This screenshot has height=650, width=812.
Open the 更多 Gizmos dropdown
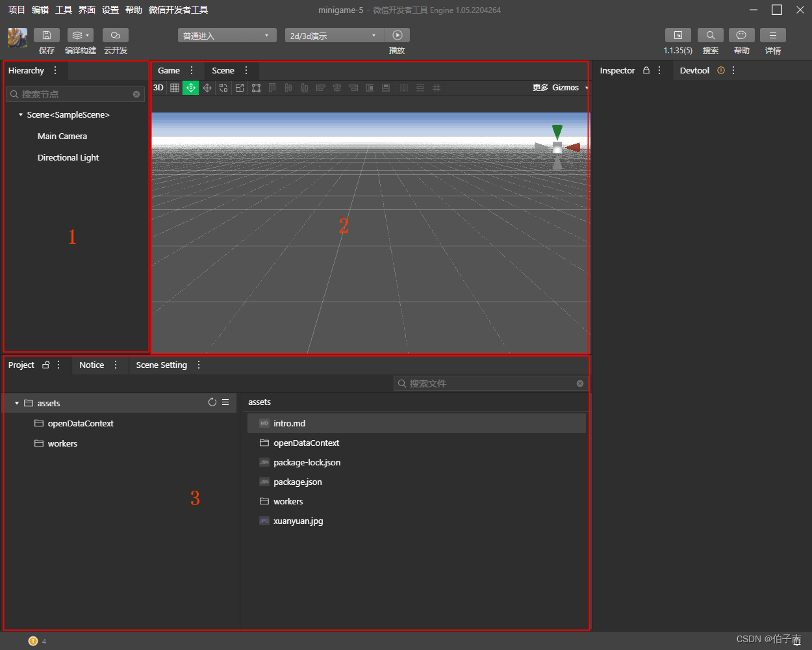[561, 88]
